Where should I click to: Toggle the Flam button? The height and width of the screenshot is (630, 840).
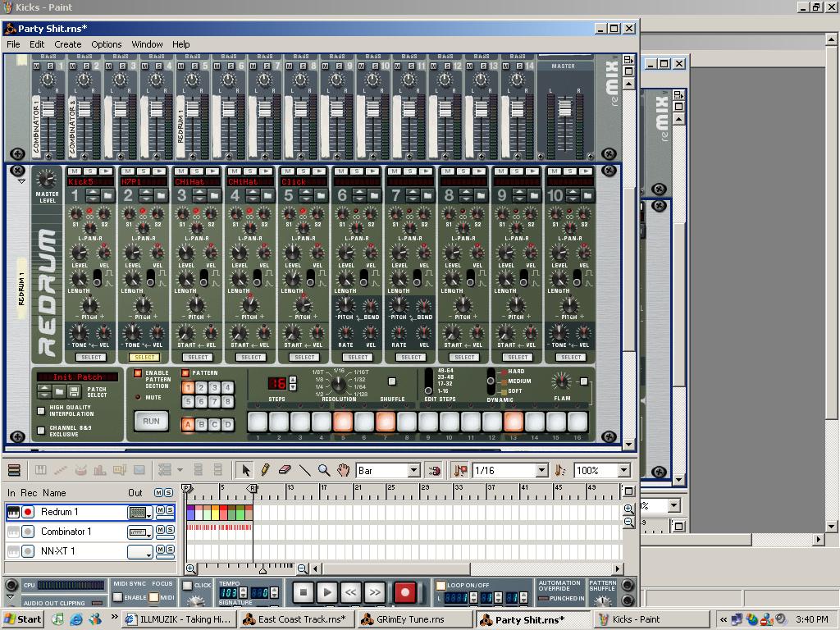[x=584, y=381]
